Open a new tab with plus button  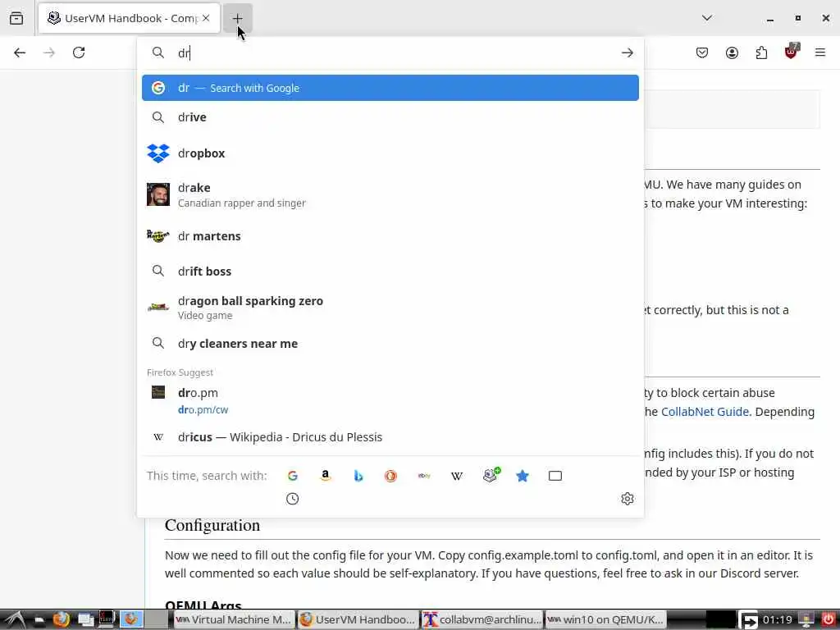(237, 18)
